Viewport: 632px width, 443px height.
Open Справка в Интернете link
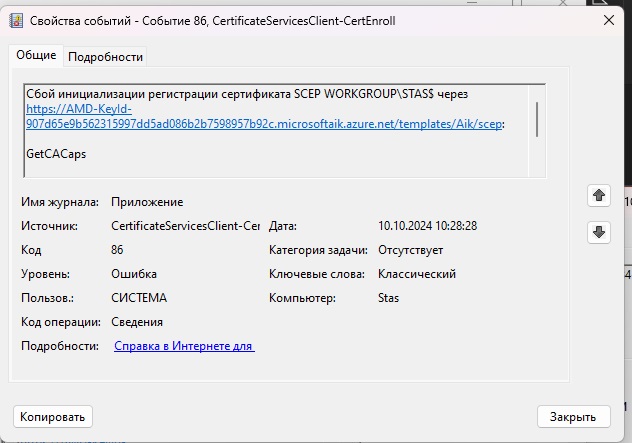coord(184,346)
